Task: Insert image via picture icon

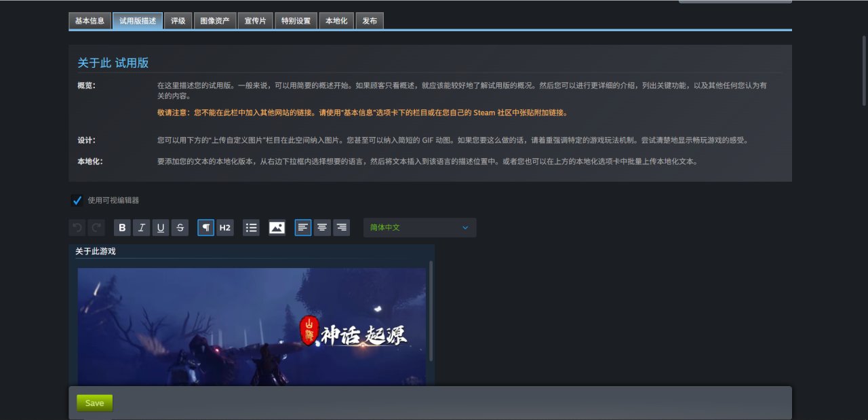Action: (277, 227)
